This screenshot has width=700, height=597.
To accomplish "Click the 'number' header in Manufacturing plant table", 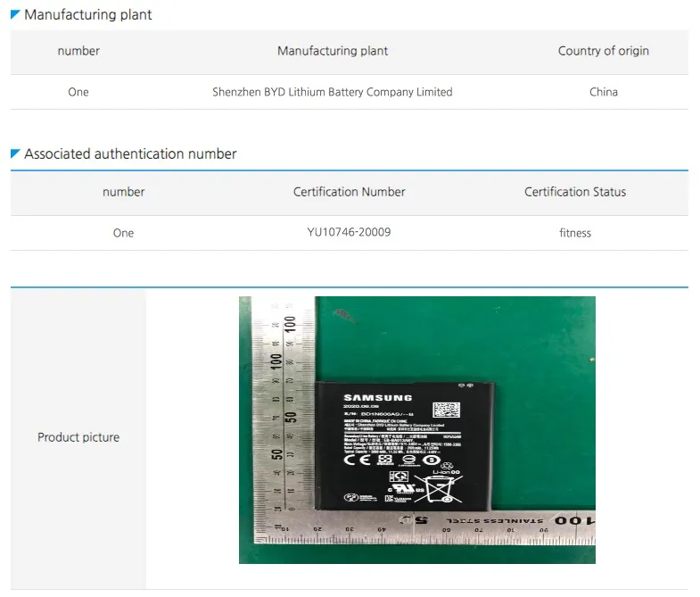I will click(x=78, y=51).
